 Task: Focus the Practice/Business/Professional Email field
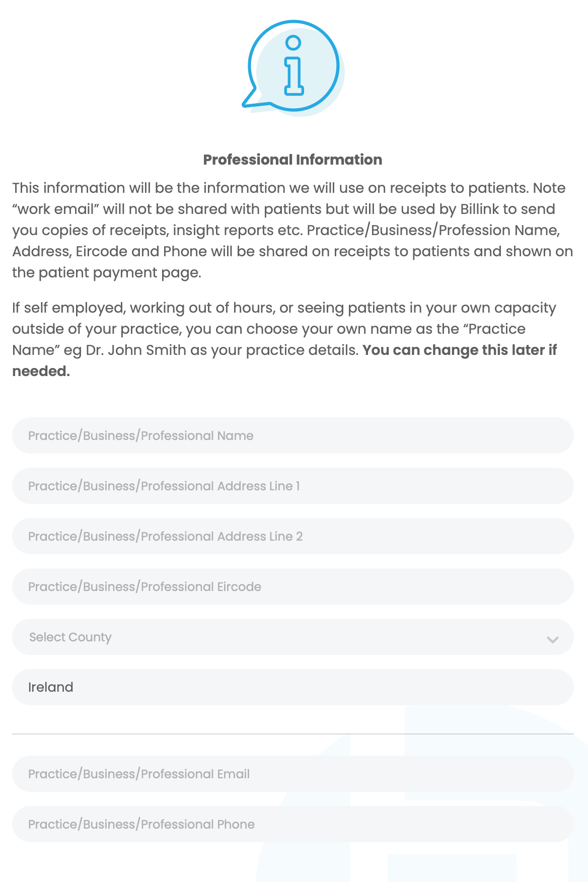point(292,774)
